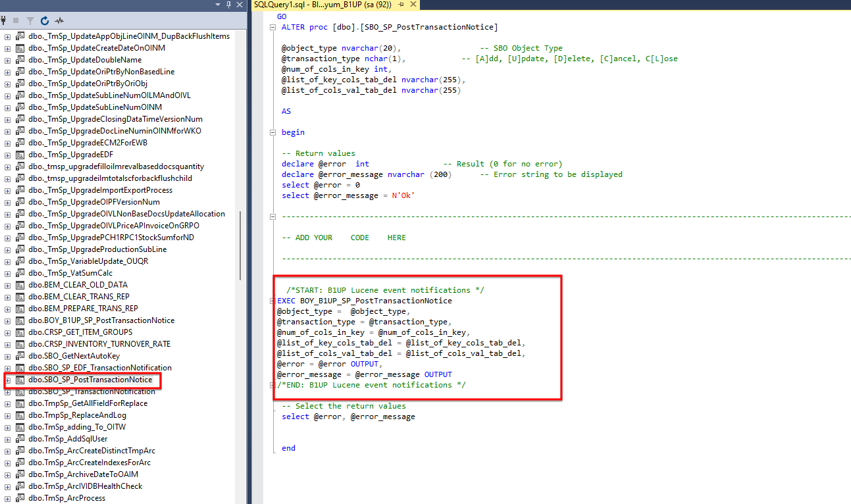The width and height of the screenshot is (851, 504).
Task: Click the GO statement at top of editor
Action: [x=282, y=16]
